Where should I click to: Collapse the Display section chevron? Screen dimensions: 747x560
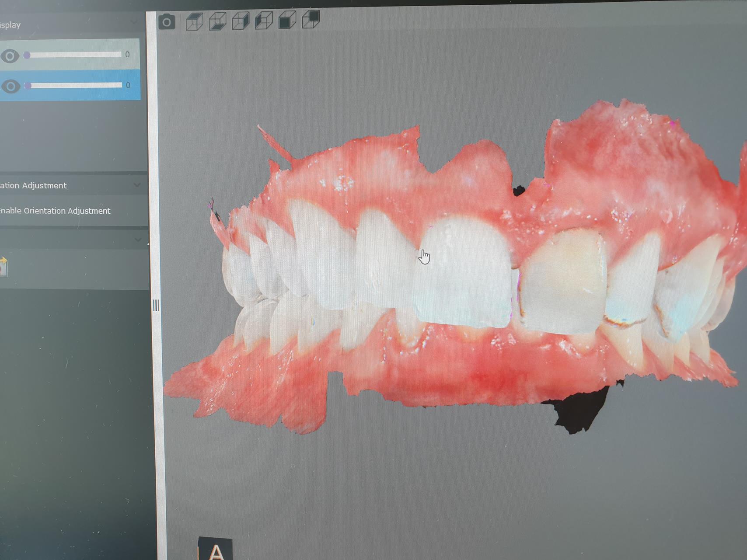point(135,21)
